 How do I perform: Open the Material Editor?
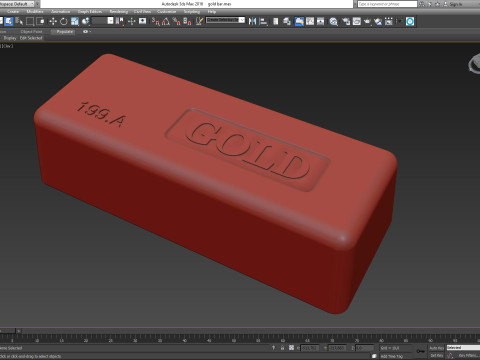pos(334,21)
